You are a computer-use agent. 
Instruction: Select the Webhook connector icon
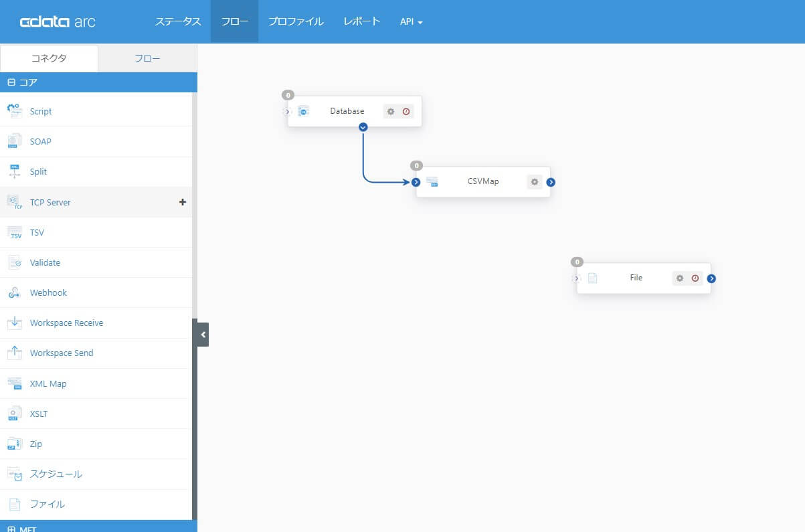pyautogui.click(x=14, y=292)
